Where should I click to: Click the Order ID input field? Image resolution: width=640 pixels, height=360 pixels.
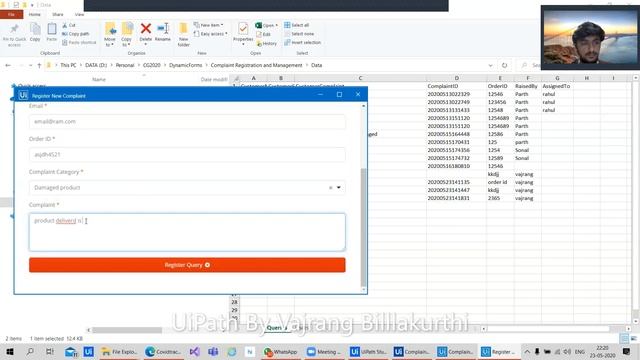(187, 155)
